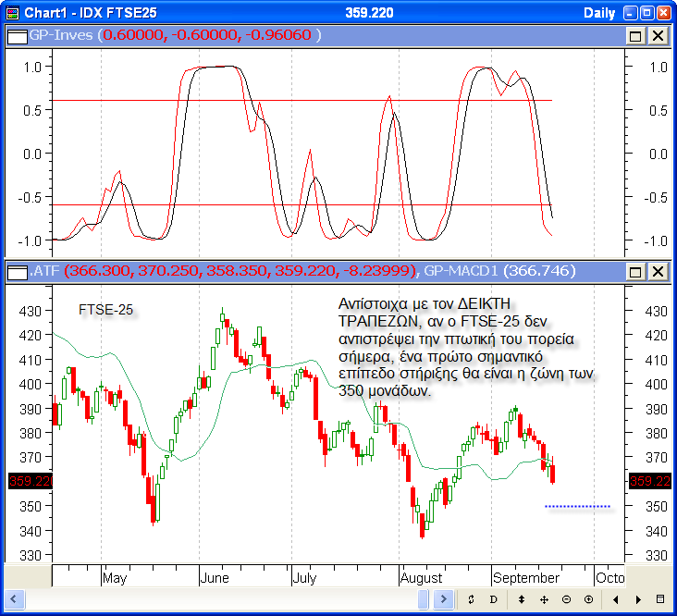The width and height of the screenshot is (677, 616).
Task: Open the chart options menu icon
Action: click(x=659, y=599)
